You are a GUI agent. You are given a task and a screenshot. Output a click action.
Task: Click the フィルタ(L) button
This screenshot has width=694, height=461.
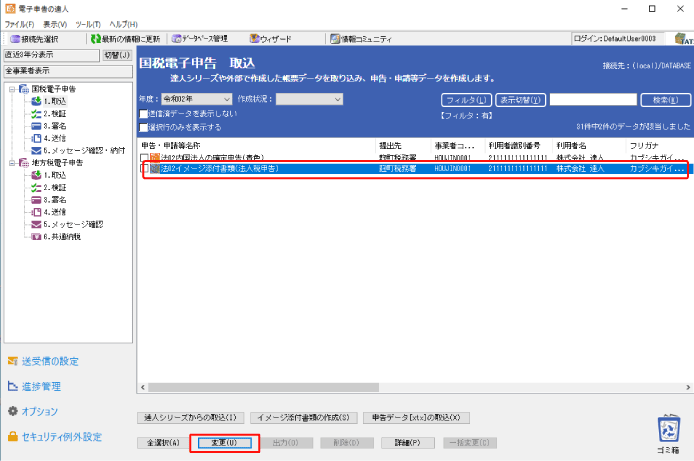(x=467, y=100)
